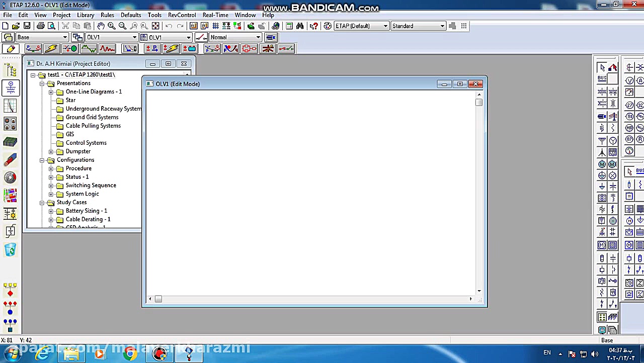Viewport: 644px width, 363px height.
Task: Save the project using the floppy disk icon
Action: [27, 26]
